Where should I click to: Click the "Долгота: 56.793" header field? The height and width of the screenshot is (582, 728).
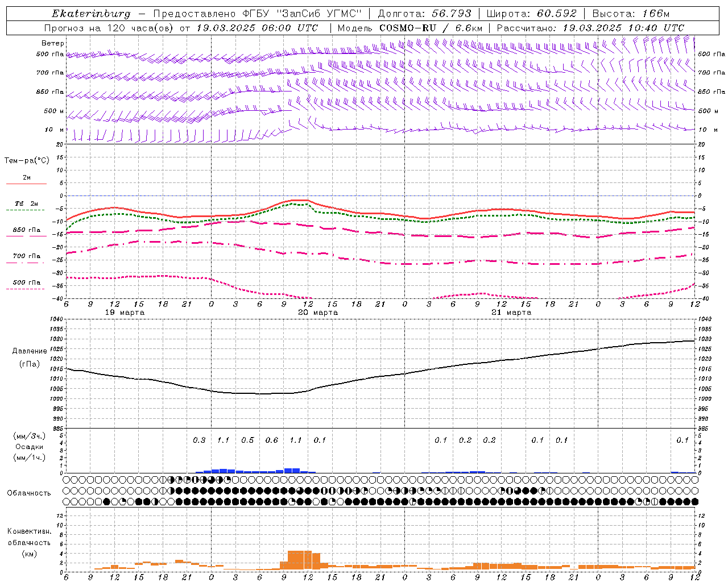tap(424, 14)
